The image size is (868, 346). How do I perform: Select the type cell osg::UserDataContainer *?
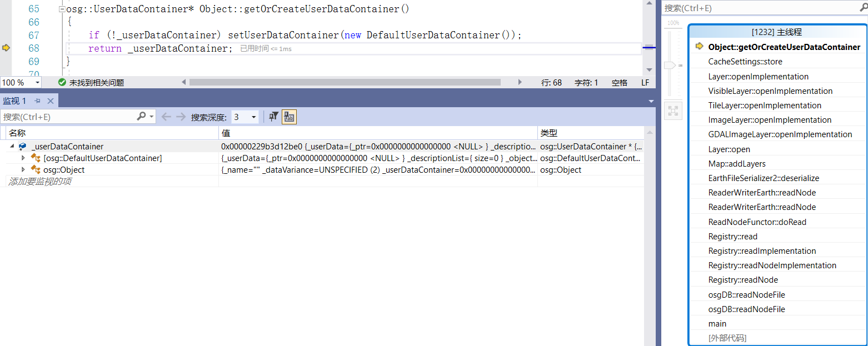click(591, 147)
